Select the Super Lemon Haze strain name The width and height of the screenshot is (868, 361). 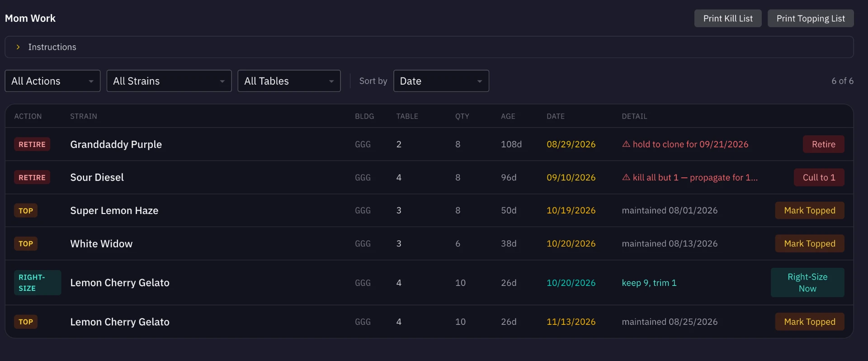(114, 210)
